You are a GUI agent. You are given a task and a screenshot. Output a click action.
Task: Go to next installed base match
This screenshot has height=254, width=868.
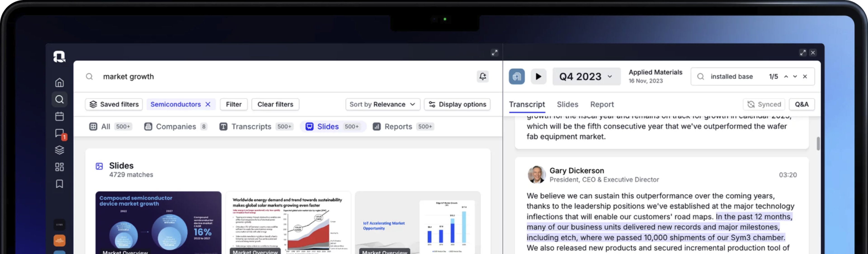coord(795,77)
